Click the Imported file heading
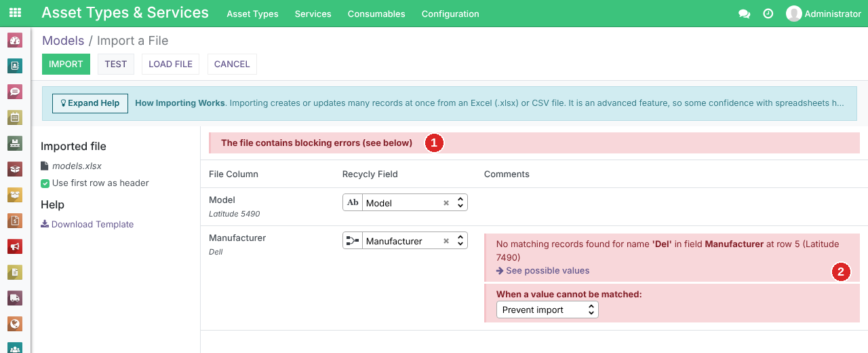868x353 pixels. (73, 146)
